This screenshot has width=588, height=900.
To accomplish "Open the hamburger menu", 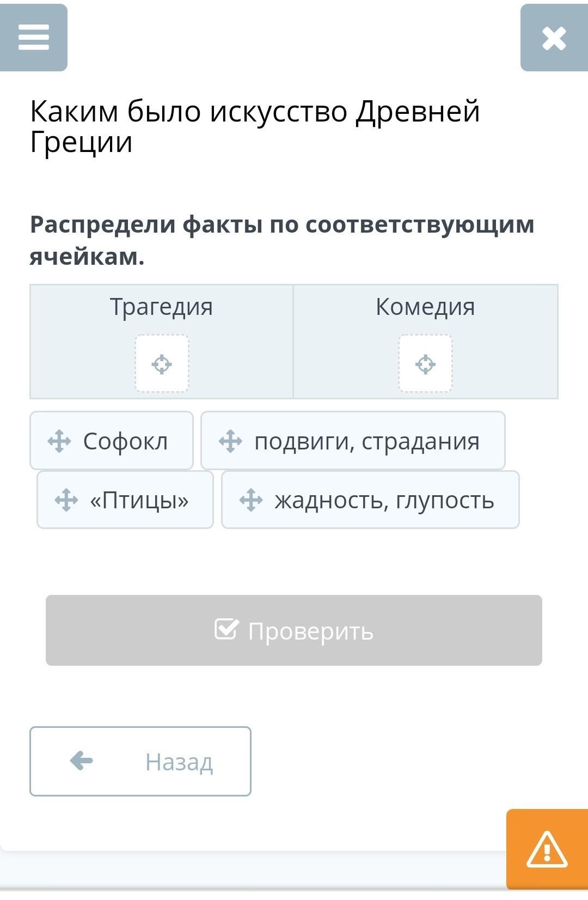I will pyautogui.click(x=34, y=38).
